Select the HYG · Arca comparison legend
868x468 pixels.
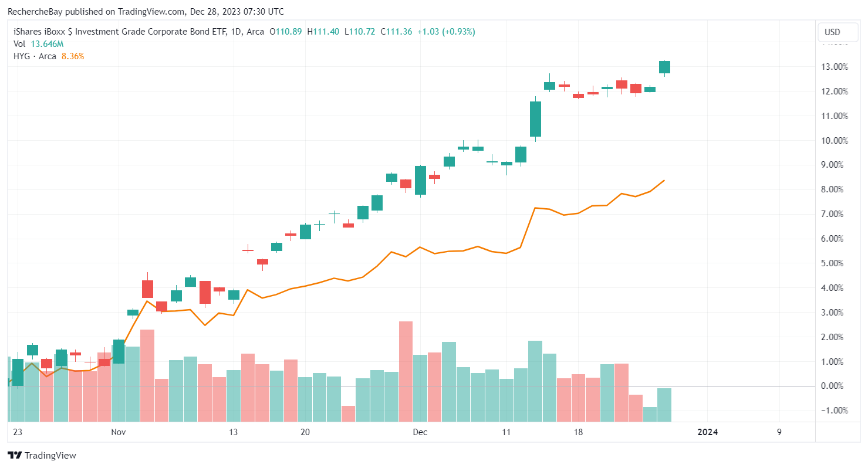tap(35, 56)
